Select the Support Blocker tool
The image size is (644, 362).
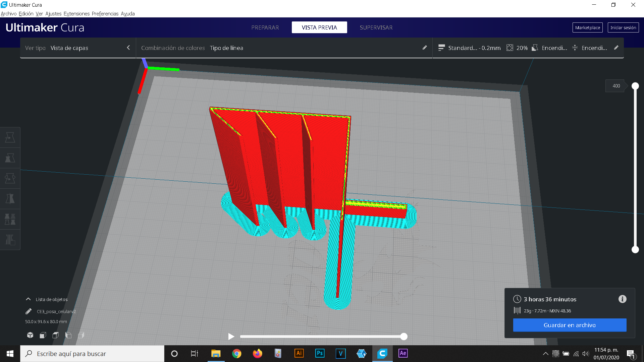[x=10, y=240]
